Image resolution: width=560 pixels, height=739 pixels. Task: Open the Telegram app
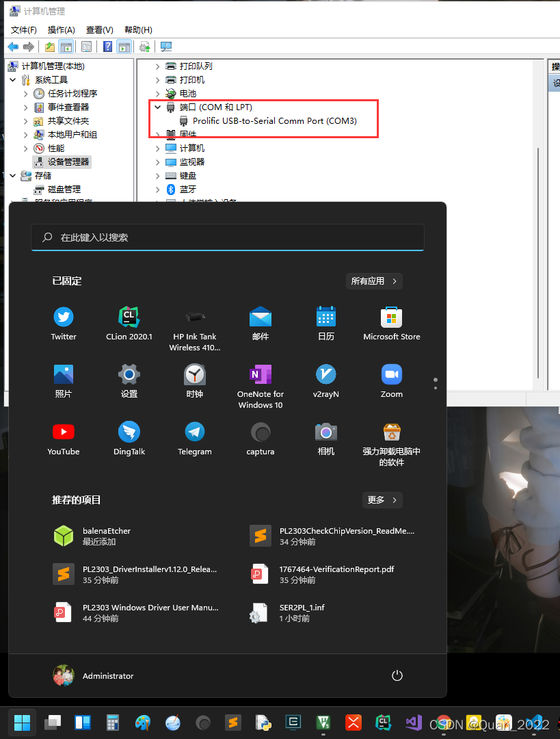[194, 439]
